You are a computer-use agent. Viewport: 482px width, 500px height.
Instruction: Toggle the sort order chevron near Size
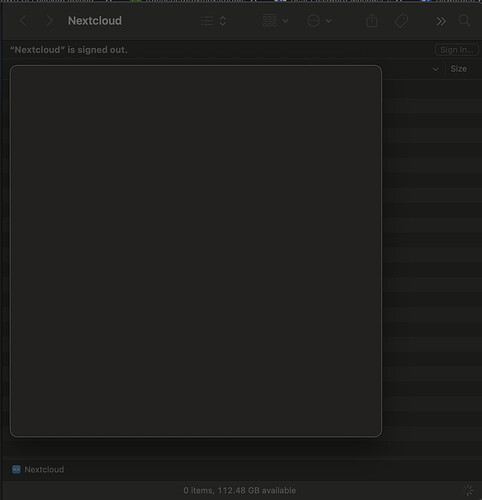(435, 69)
